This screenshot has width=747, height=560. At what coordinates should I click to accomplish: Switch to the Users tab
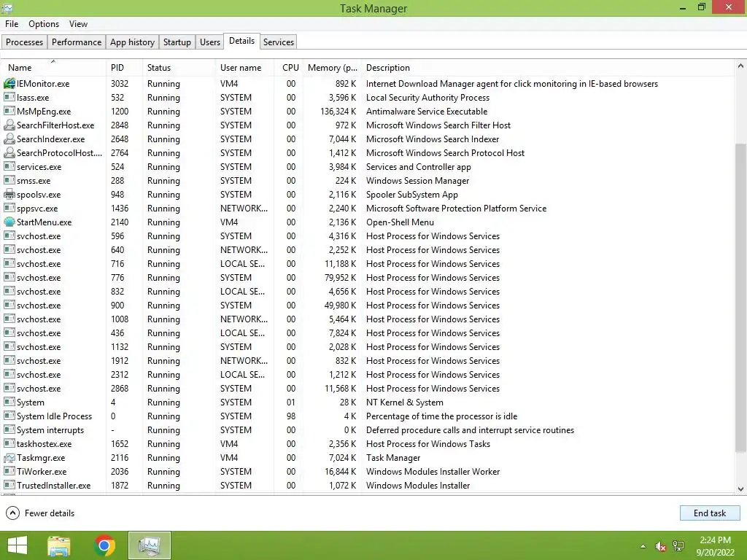[210, 42]
